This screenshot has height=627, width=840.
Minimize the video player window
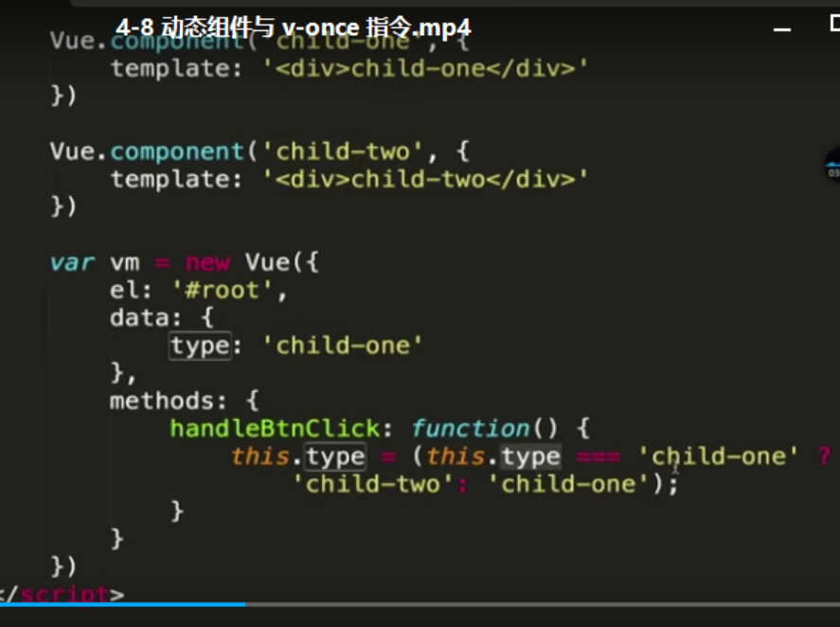781,29
